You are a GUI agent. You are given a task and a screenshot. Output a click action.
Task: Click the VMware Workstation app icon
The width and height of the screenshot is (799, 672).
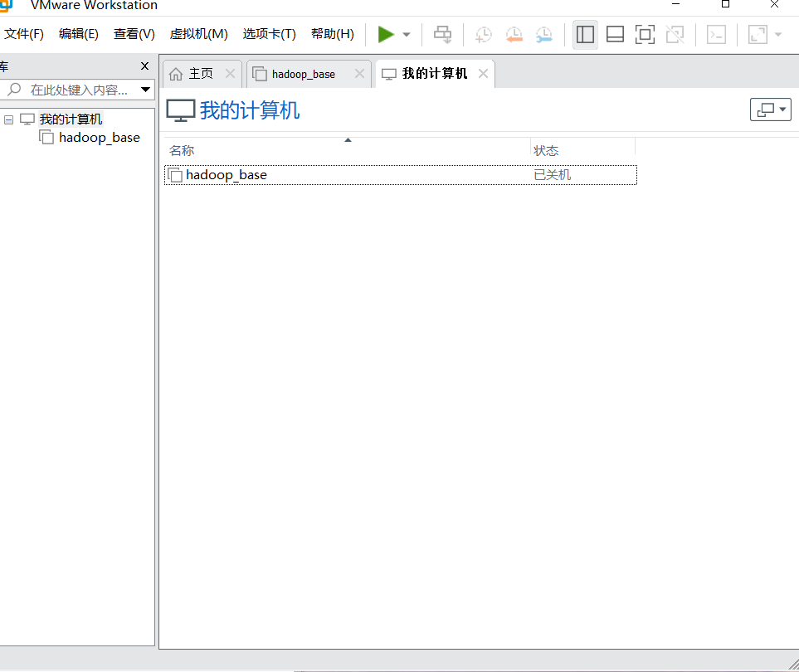6,5
